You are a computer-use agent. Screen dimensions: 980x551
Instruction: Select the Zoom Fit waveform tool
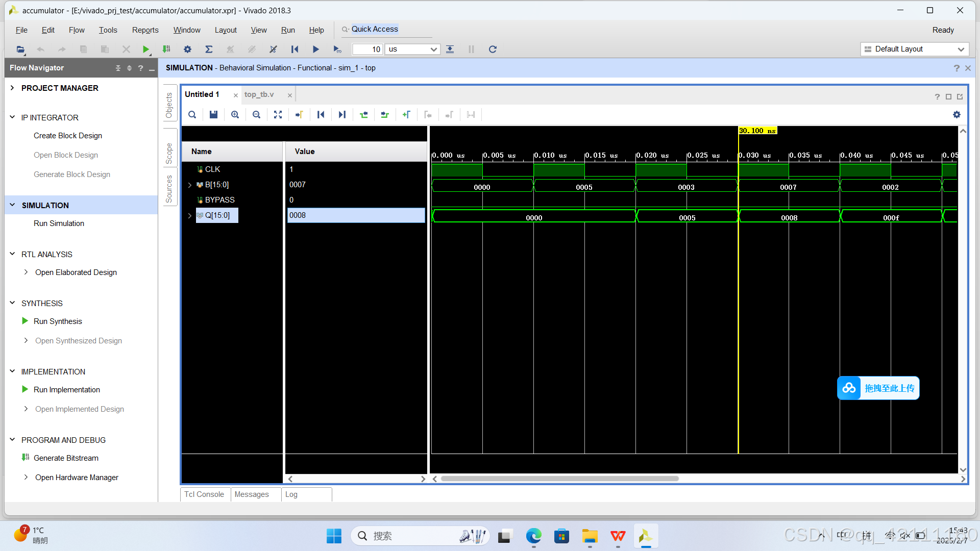pyautogui.click(x=278, y=114)
